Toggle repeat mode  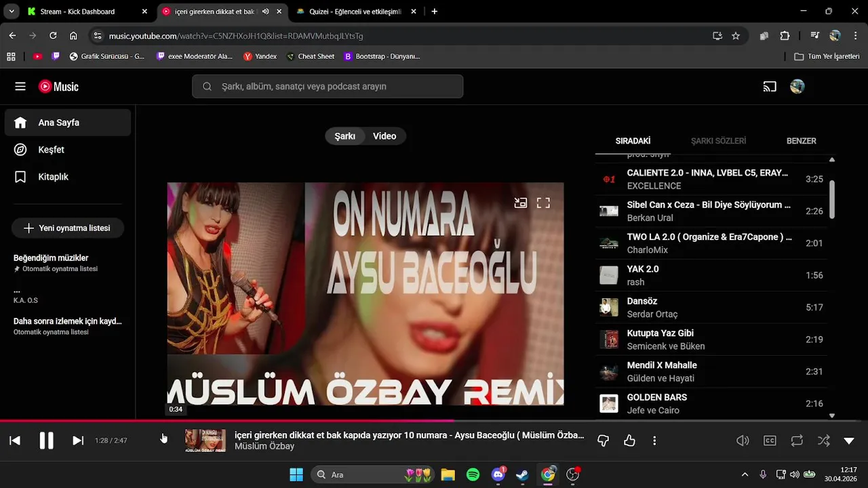(x=797, y=441)
